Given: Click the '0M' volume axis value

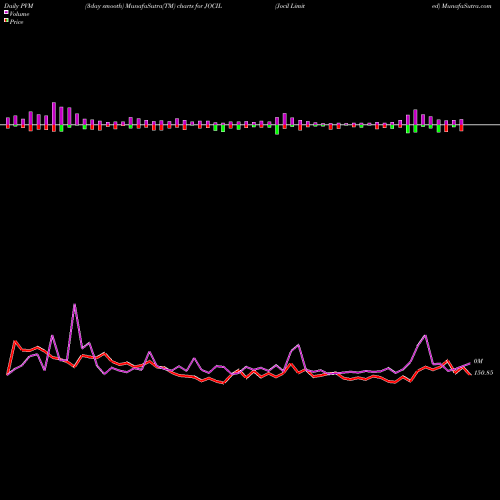Looking at the screenshot, I should tap(478, 361).
